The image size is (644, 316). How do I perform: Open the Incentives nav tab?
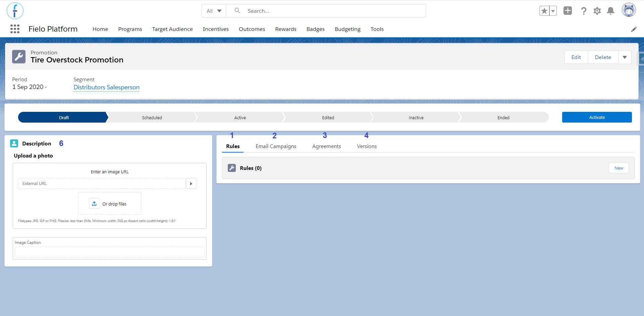click(216, 29)
